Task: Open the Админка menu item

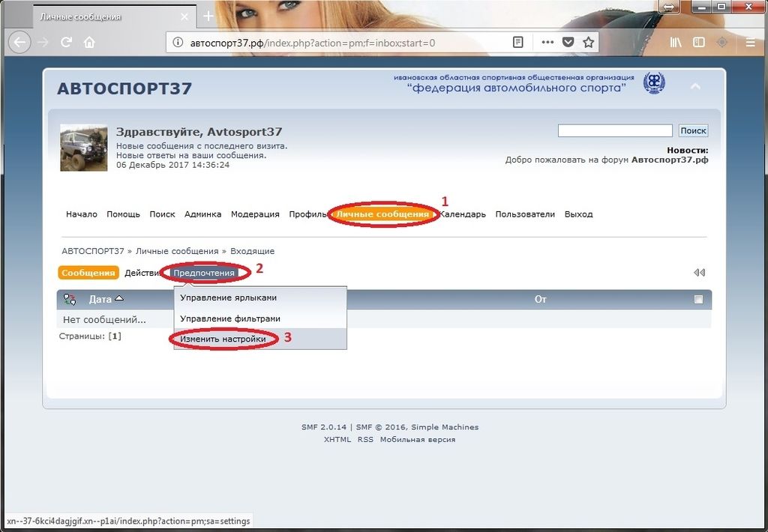Action: [x=202, y=214]
